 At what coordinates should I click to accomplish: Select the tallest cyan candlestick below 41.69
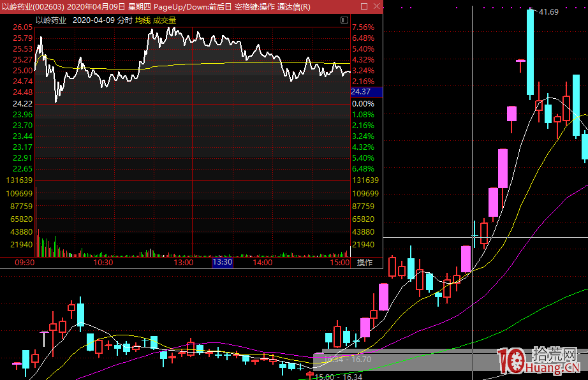pos(530,52)
